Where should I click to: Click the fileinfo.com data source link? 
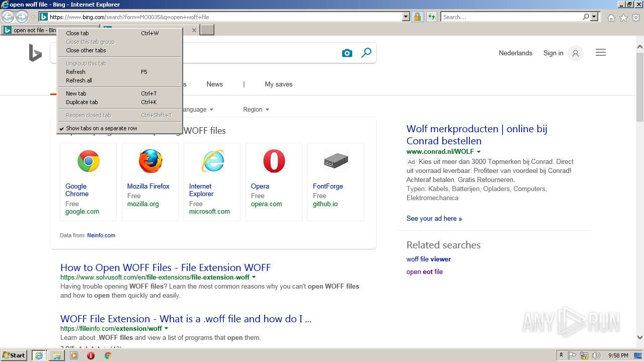point(101,235)
